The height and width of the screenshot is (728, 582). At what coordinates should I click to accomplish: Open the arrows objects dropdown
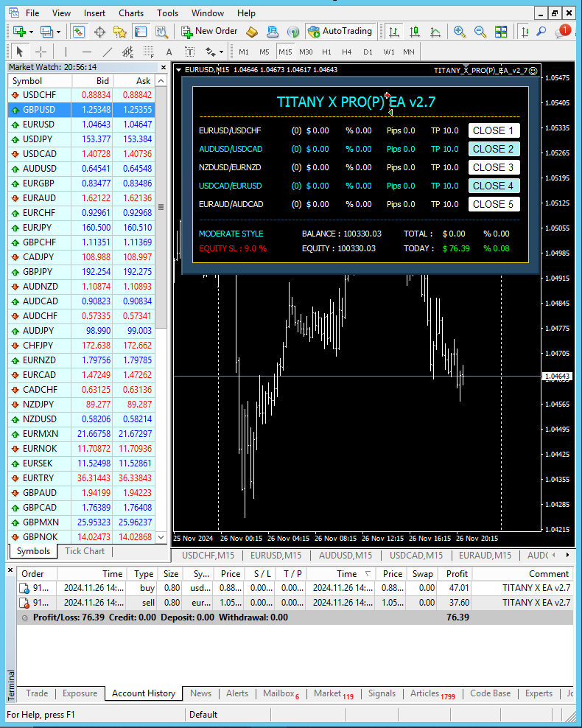pyautogui.click(x=220, y=52)
